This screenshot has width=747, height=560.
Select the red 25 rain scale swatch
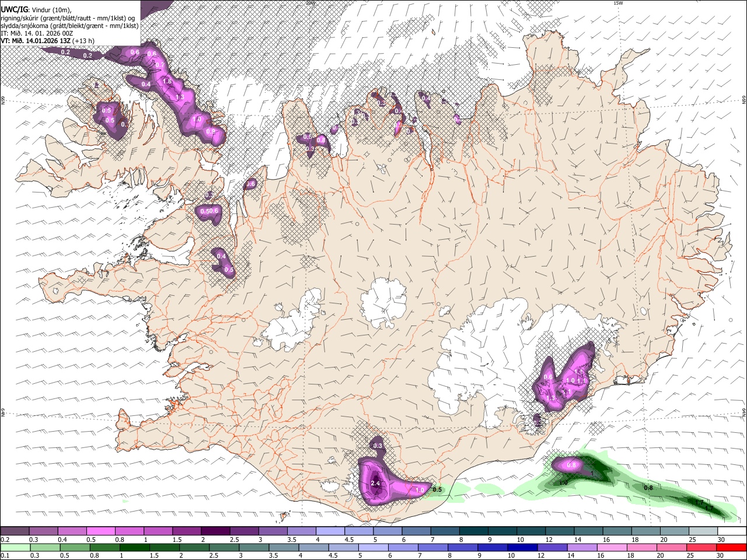coord(702,547)
